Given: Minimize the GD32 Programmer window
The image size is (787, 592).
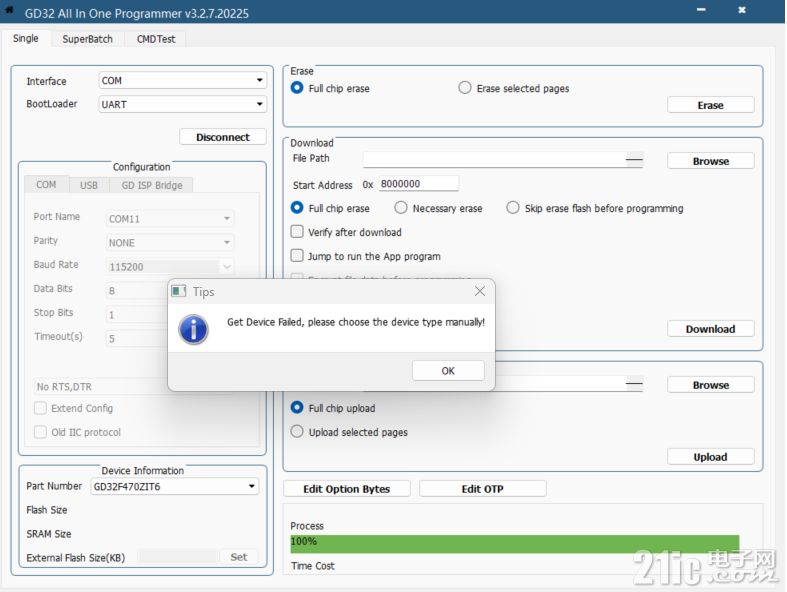Looking at the screenshot, I should click(701, 10).
